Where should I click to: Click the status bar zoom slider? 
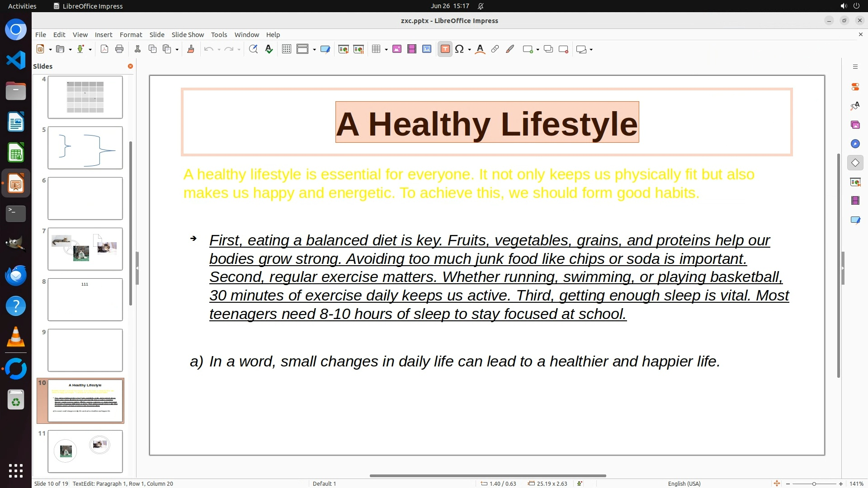(814, 483)
